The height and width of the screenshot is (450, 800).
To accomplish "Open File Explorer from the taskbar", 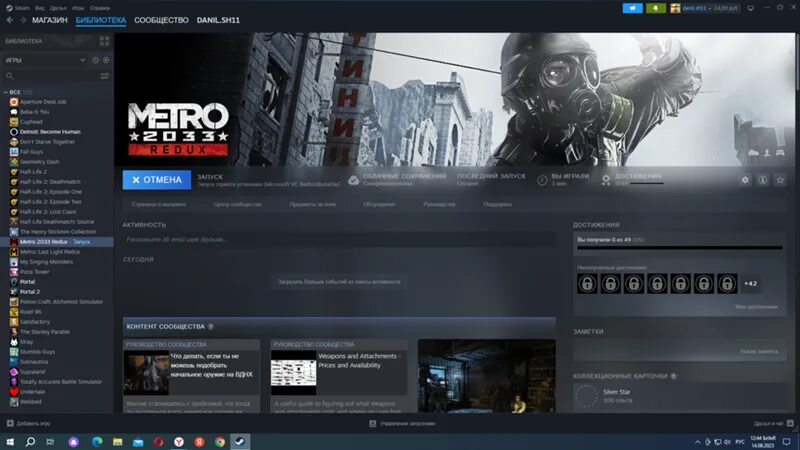I will coord(118,442).
